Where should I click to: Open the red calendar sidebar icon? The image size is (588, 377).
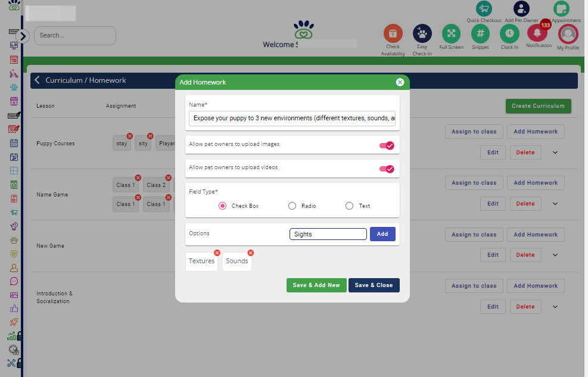14,60
